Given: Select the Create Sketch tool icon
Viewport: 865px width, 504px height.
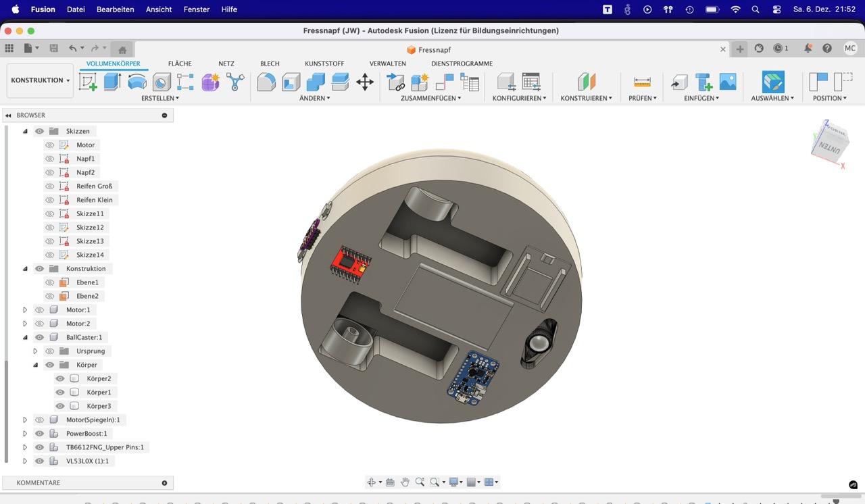Looking at the screenshot, I should (88, 82).
